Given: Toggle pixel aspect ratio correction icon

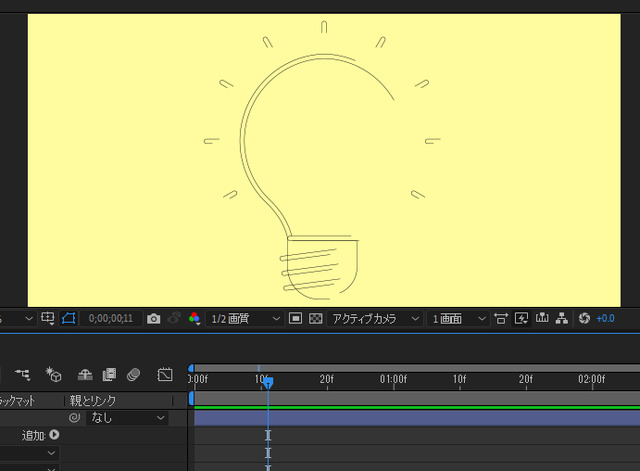Looking at the screenshot, I should click(x=501, y=318).
